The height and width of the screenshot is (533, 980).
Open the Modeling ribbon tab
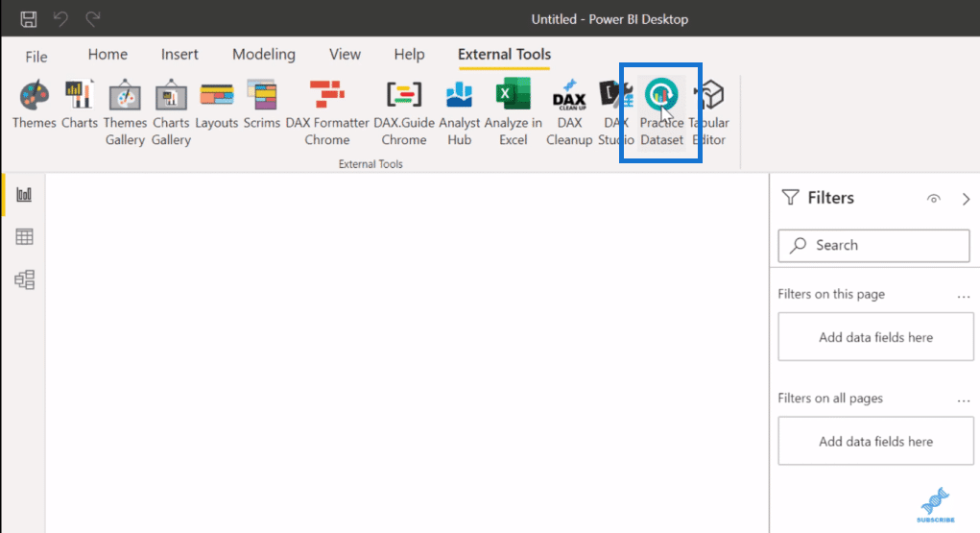pos(264,55)
